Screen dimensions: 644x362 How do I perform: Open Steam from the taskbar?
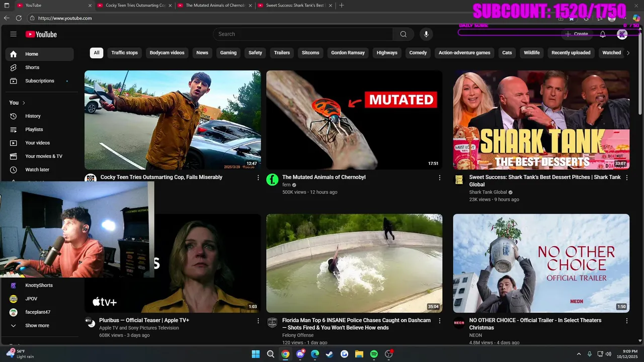point(330,354)
